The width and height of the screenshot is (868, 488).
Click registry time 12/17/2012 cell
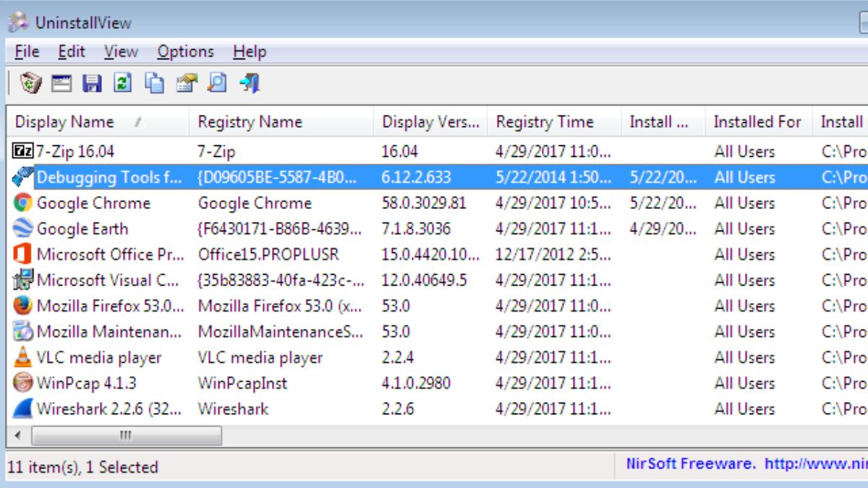[553, 254]
